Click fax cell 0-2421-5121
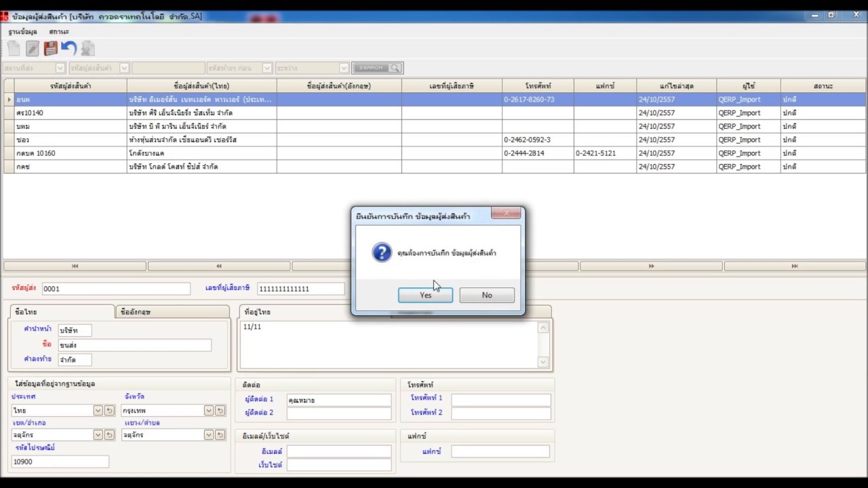Screen dimensions: 868x488 [x=605, y=153]
